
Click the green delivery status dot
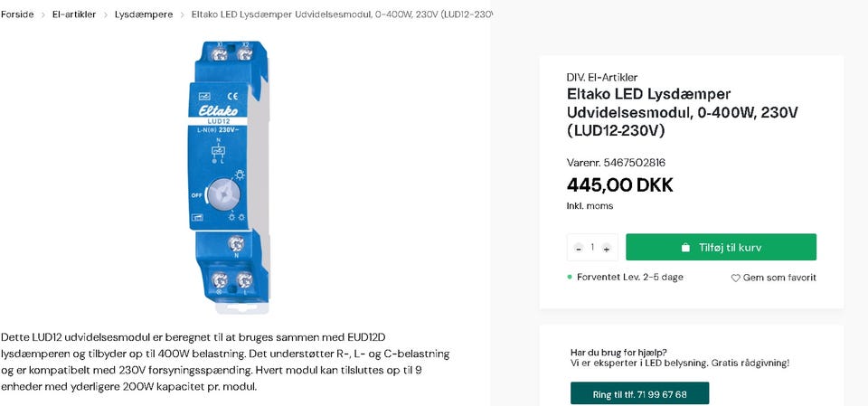(x=570, y=277)
